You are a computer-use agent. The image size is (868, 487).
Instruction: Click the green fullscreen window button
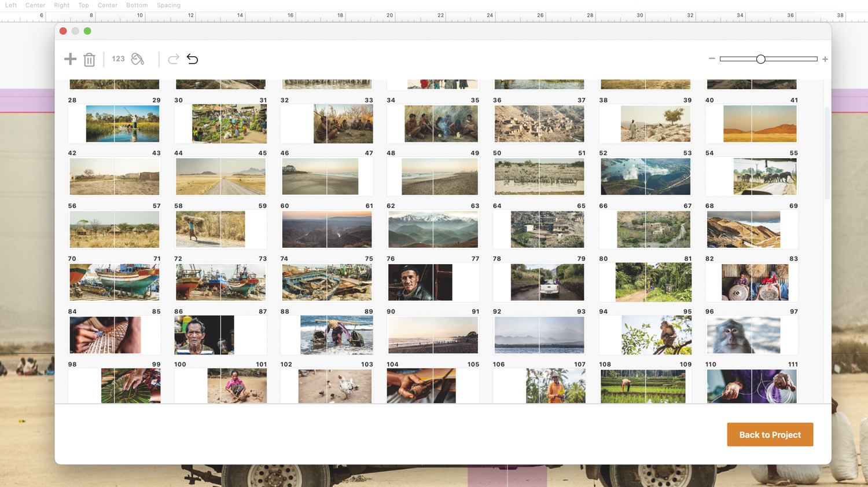point(87,31)
